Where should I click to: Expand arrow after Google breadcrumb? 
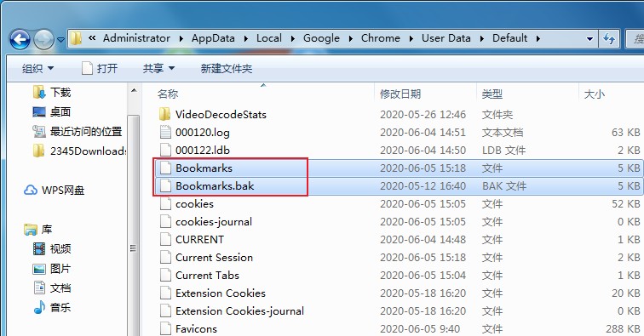pos(351,38)
